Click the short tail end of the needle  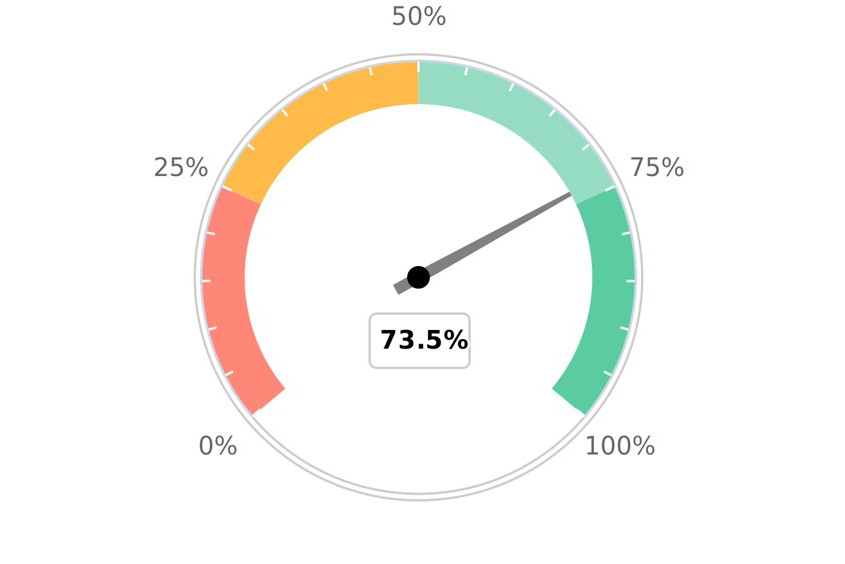click(x=399, y=288)
